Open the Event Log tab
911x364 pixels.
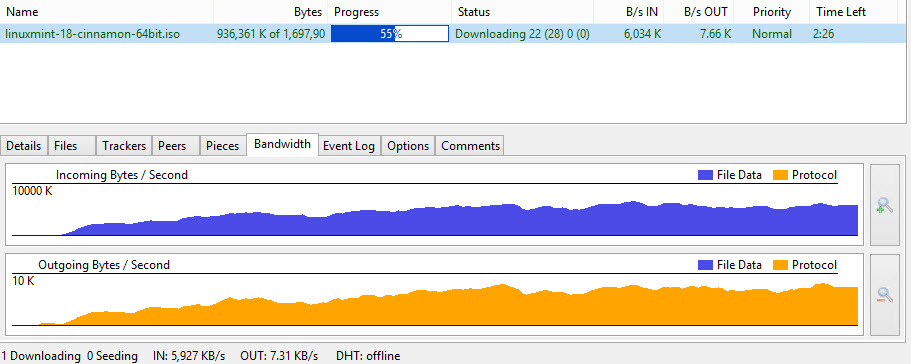pos(349,146)
